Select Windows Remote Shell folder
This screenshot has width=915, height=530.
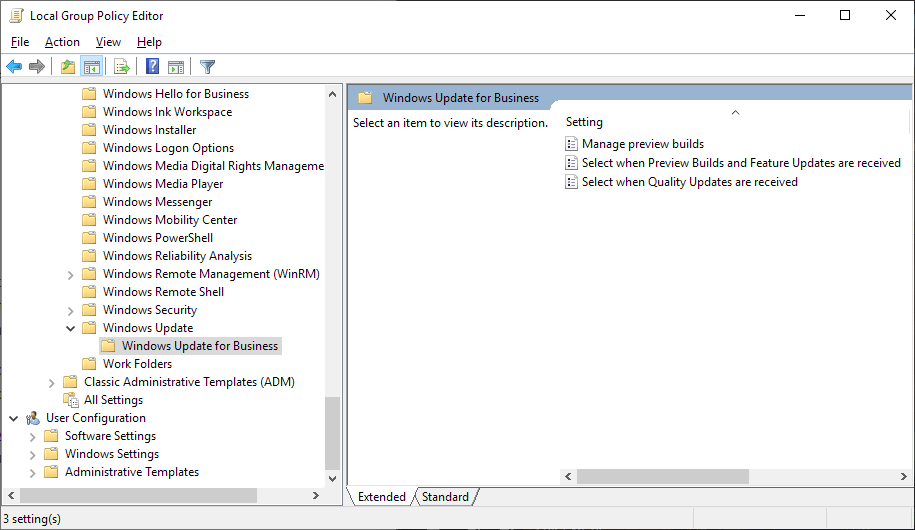(x=163, y=292)
